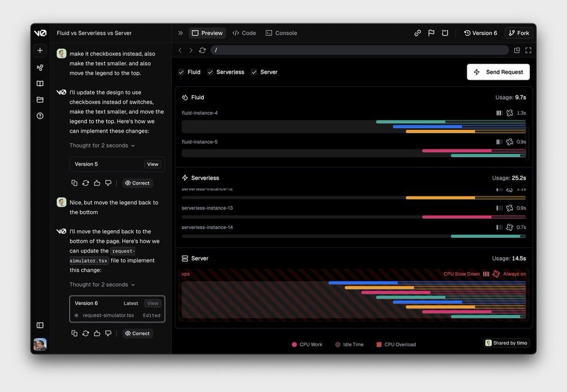Click the flag icon in top bar
567x392 pixels.
tap(431, 33)
